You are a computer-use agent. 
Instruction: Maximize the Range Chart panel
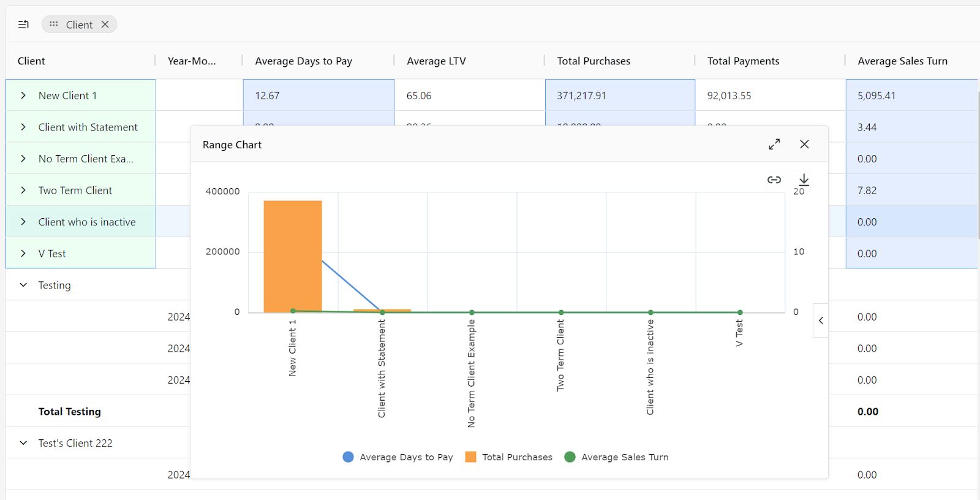click(774, 144)
